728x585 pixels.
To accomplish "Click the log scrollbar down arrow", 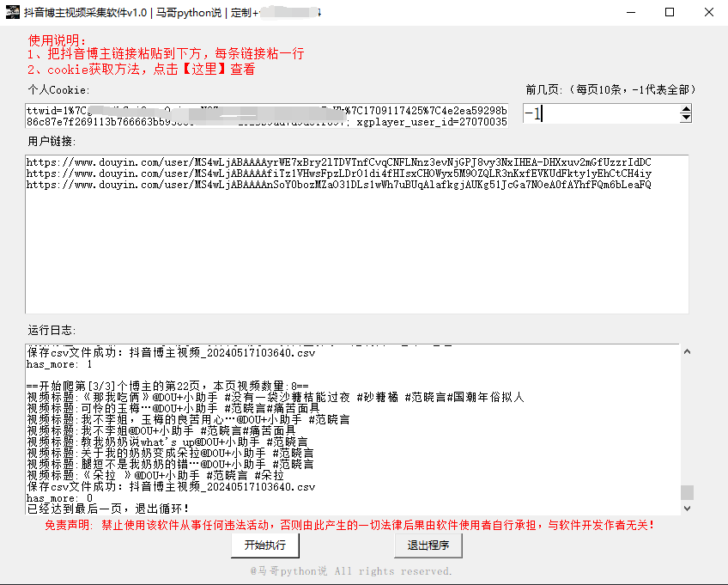I will (686, 509).
